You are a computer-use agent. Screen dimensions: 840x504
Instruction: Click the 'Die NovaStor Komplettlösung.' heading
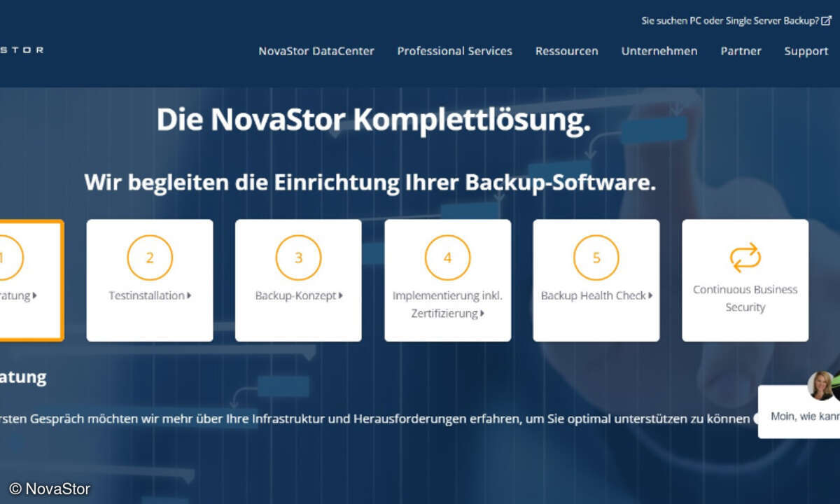[374, 120]
